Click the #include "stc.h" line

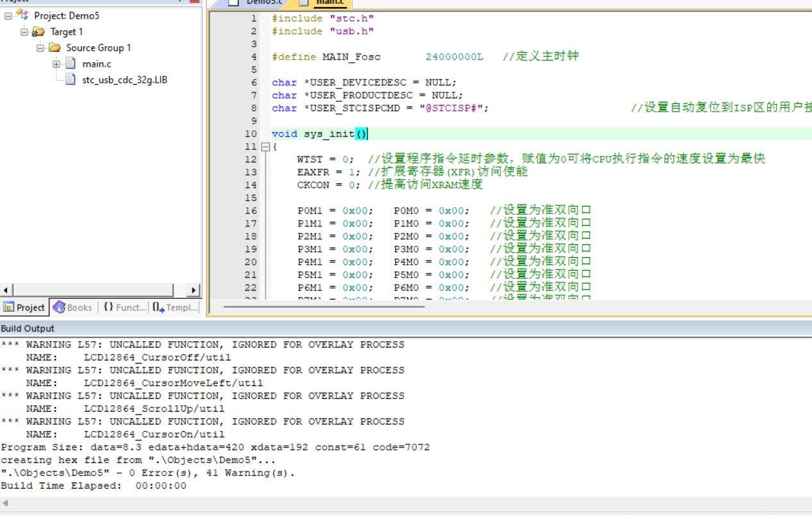tap(323, 19)
